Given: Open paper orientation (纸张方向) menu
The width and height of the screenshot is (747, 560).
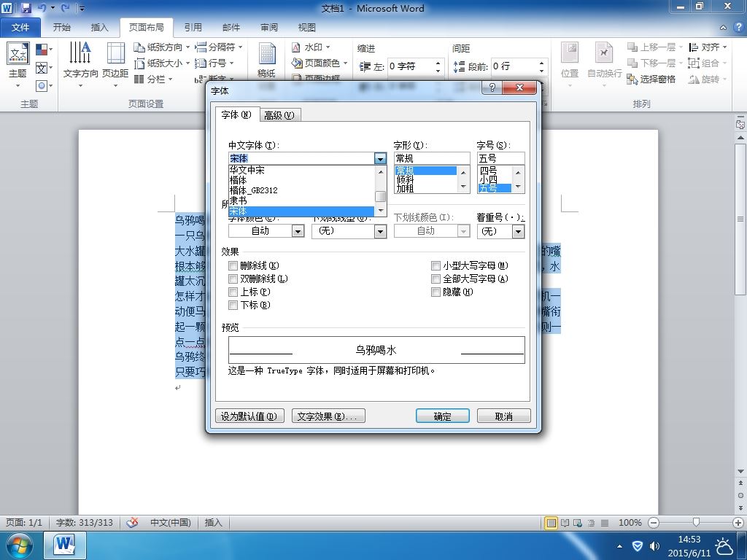Looking at the screenshot, I should coord(161,47).
